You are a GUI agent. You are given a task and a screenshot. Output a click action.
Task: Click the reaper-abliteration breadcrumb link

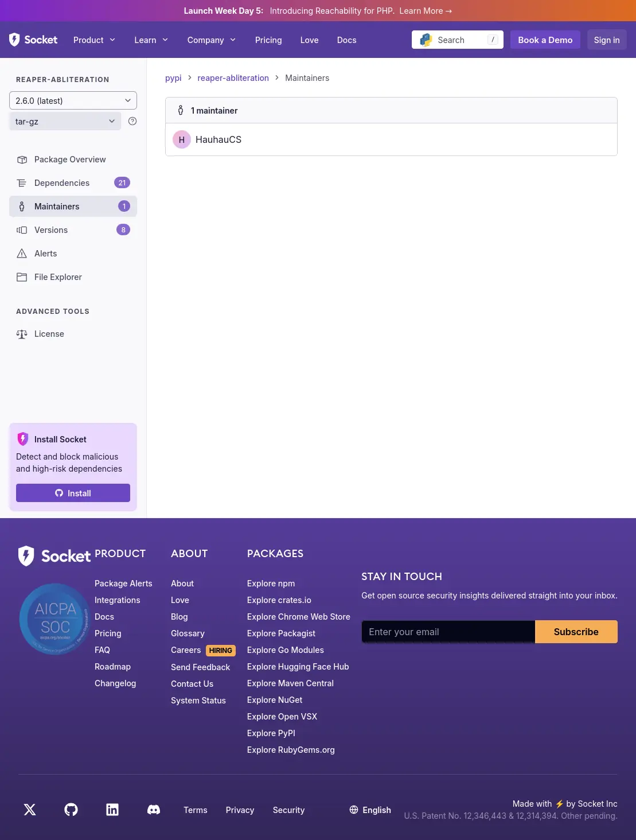tap(233, 78)
